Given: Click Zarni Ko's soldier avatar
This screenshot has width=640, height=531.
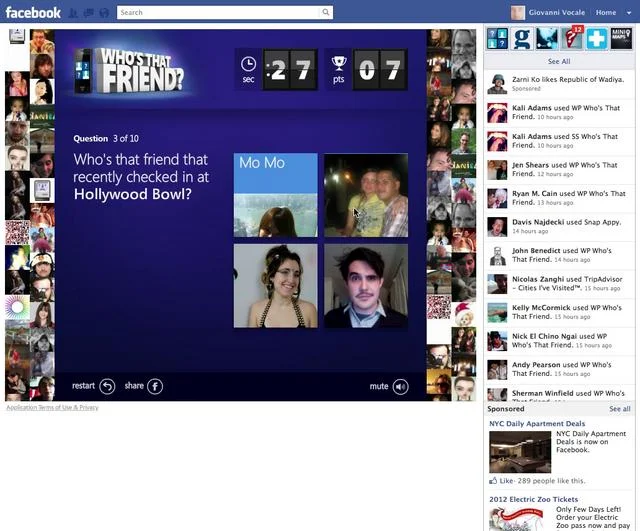Looking at the screenshot, I should click(497, 84).
